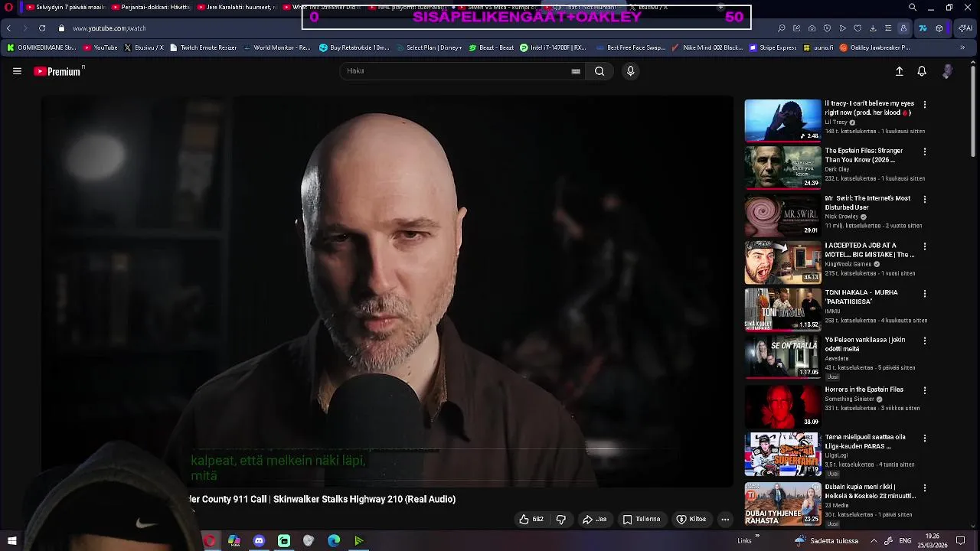Open the account avatar menu
The height and width of the screenshot is (551, 980).
947,71
